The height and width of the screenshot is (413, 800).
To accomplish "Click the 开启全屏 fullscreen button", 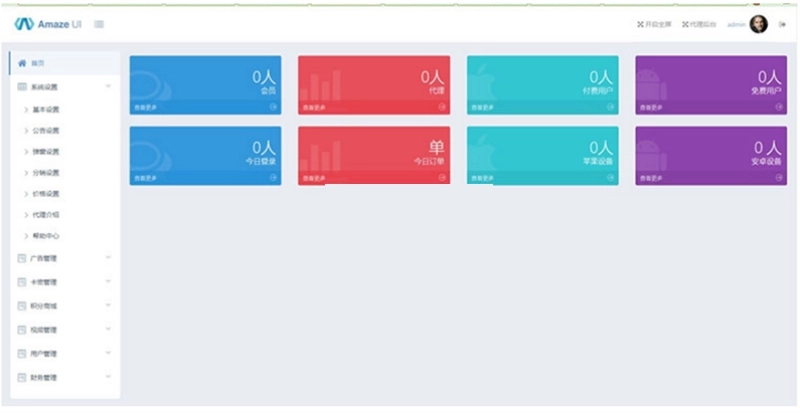I will (654, 25).
